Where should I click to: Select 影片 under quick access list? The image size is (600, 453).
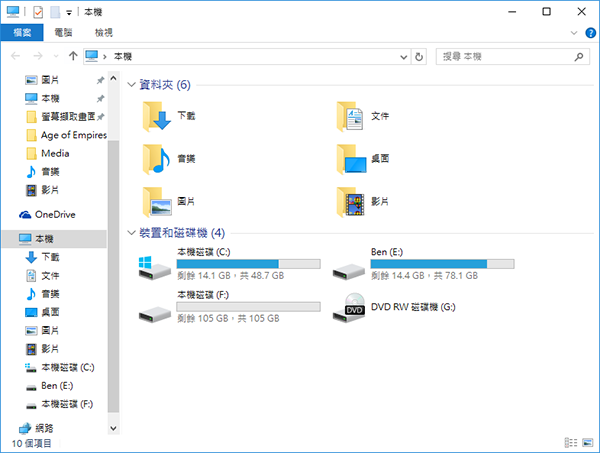[42, 190]
